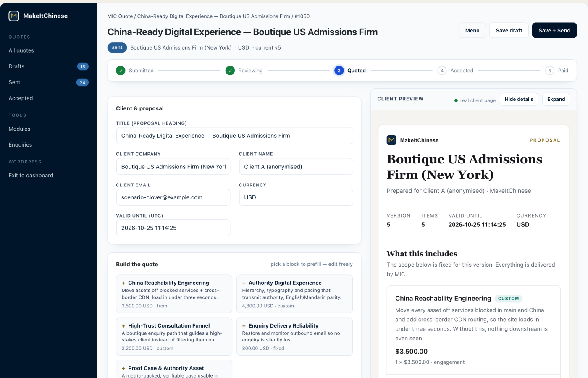Add China Reachability Engineering block via plus icon
This screenshot has width=588, height=378.
[x=123, y=283]
